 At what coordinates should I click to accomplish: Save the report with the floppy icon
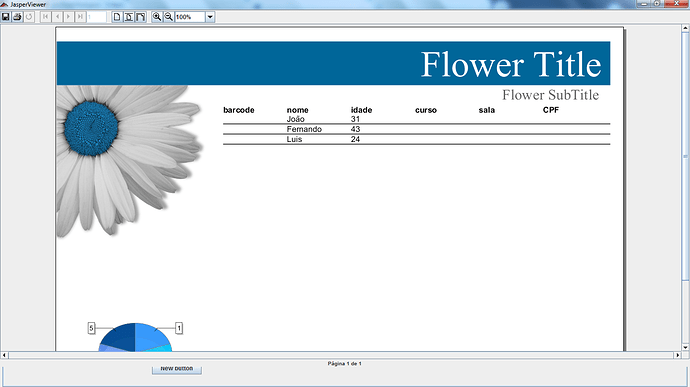(6, 17)
